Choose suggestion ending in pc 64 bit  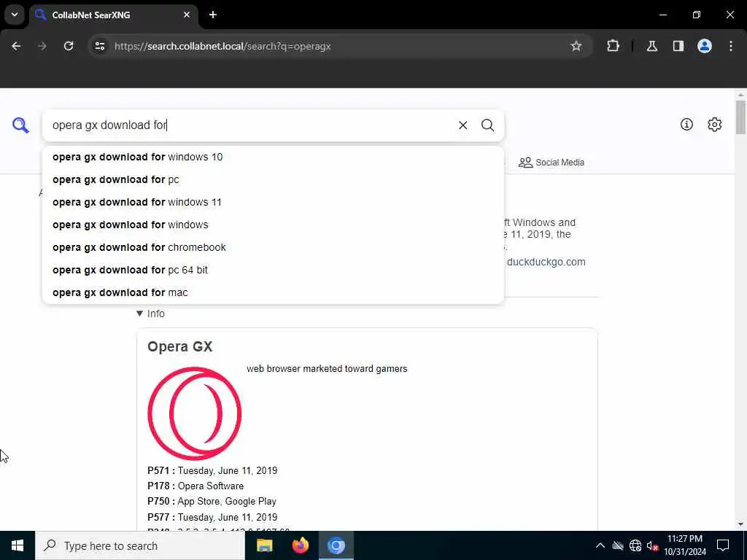273,270
